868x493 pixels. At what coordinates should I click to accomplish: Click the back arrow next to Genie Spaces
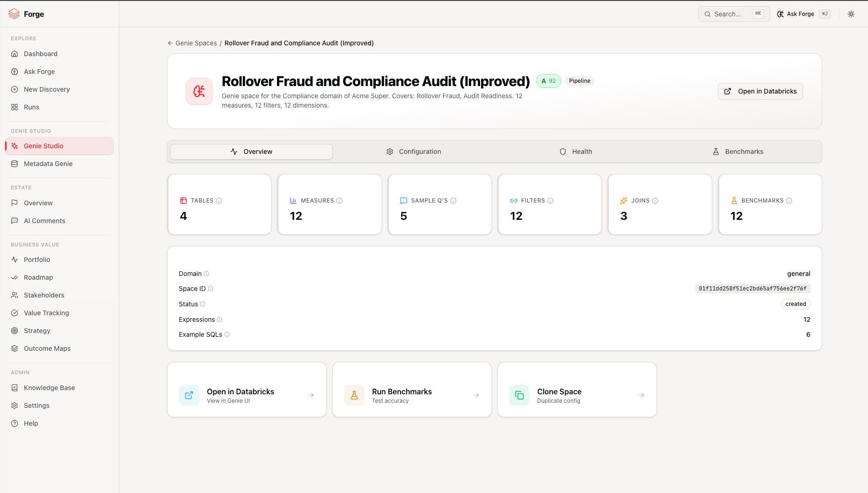click(x=170, y=43)
